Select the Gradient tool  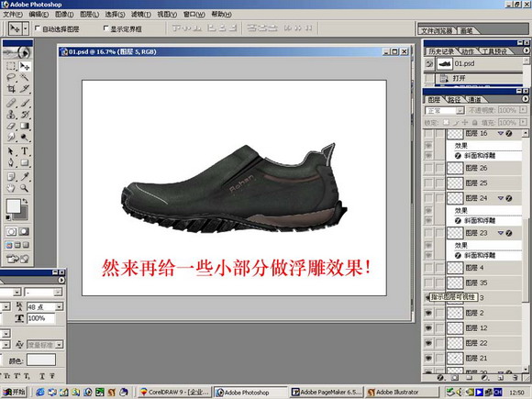pyautogui.click(x=25, y=126)
